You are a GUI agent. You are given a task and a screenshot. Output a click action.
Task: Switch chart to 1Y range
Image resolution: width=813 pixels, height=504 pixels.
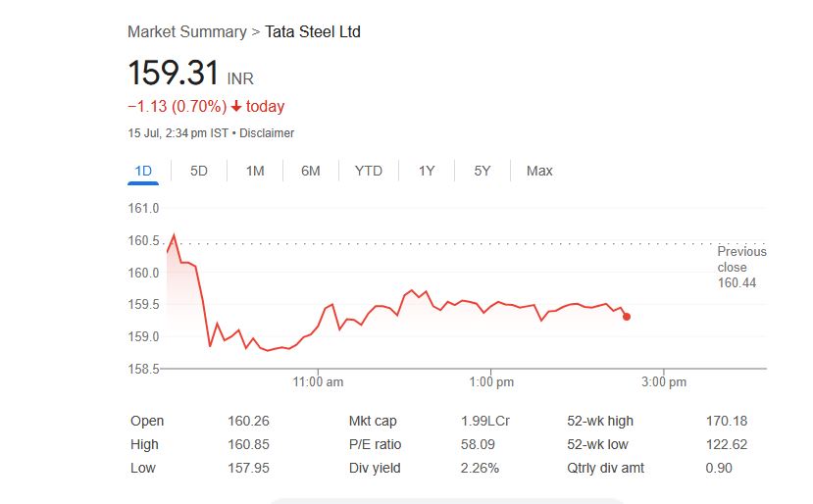pos(427,172)
